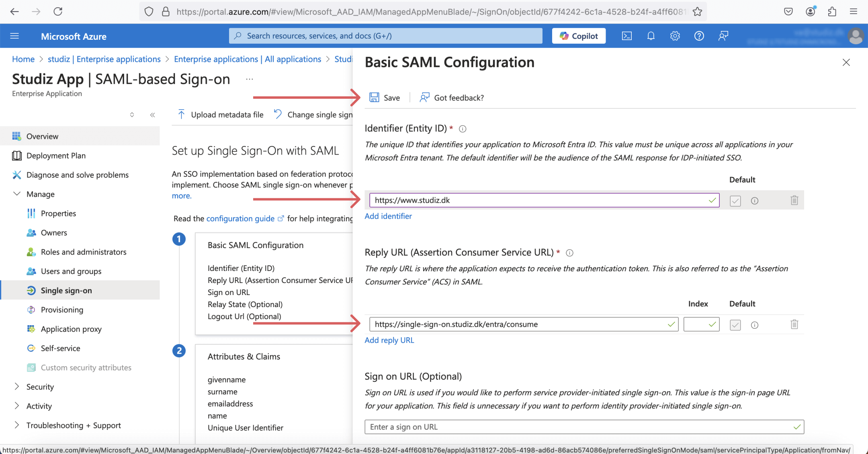Toggle Default checkbox for the identifier row

[x=735, y=201]
